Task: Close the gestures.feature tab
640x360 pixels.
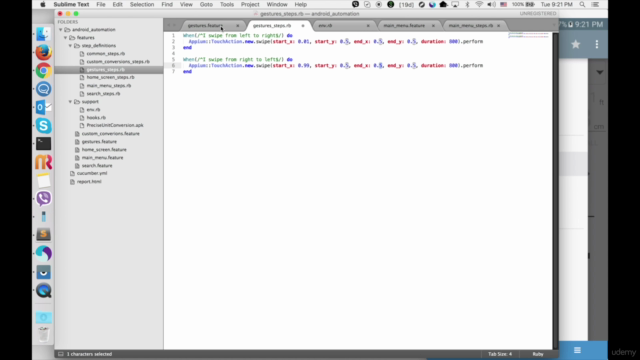Action: coord(238,26)
